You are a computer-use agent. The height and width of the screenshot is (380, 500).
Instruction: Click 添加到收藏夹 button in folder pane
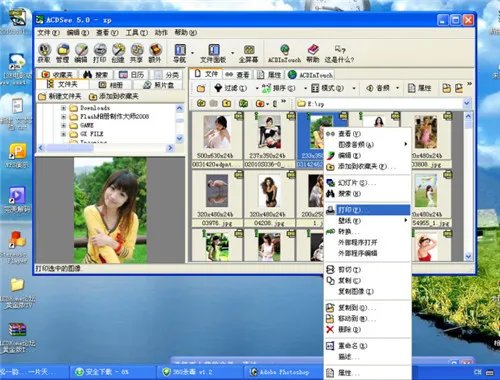(114, 96)
